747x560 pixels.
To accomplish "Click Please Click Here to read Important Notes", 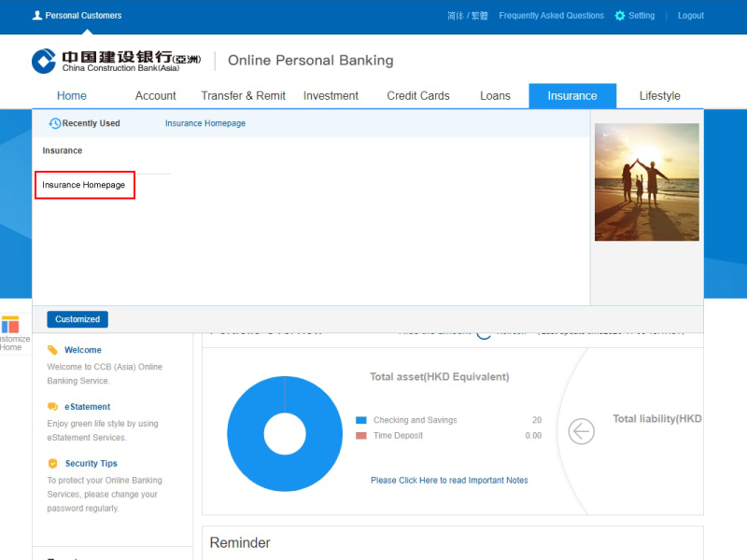I will click(x=449, y=480).
